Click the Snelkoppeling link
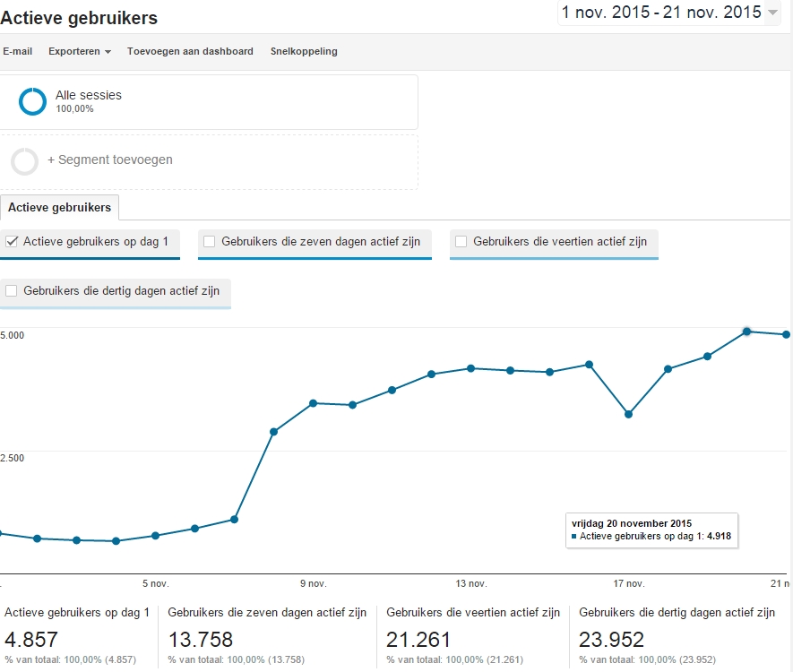The width and height of the screenshot is (793, 672). pyautogui.click(x=304, y=51)
